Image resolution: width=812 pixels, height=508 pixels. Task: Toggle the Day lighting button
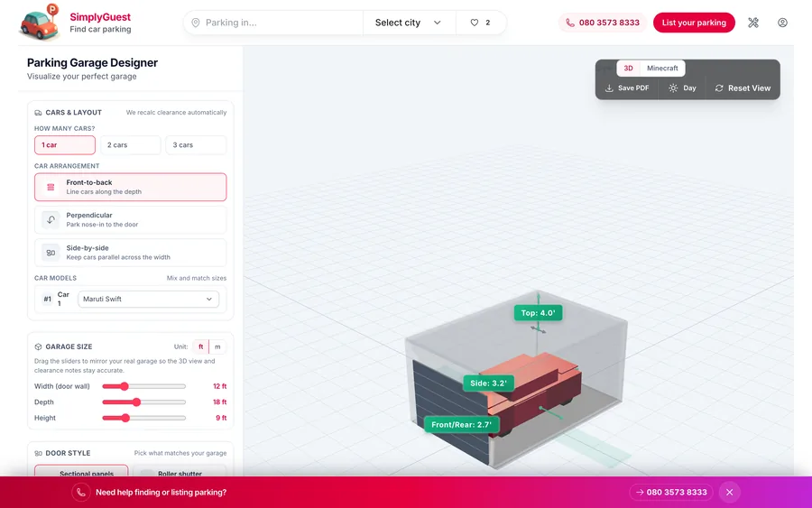[x=683, y=88]
